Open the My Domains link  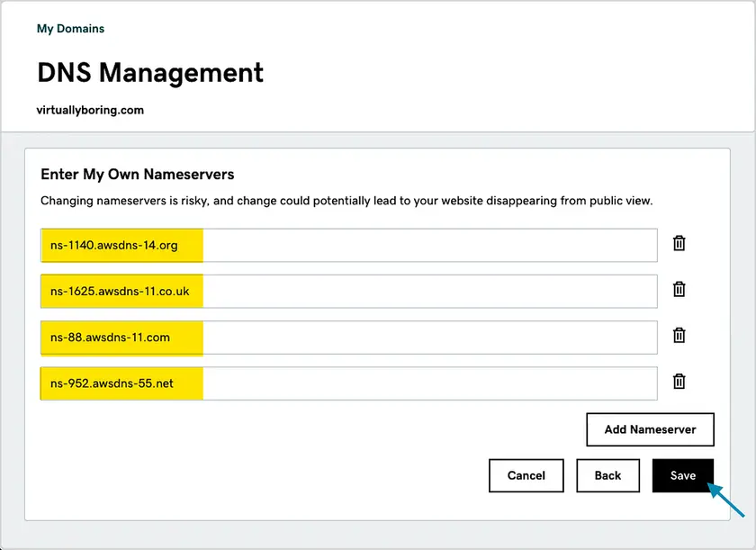tap(70, 29)
